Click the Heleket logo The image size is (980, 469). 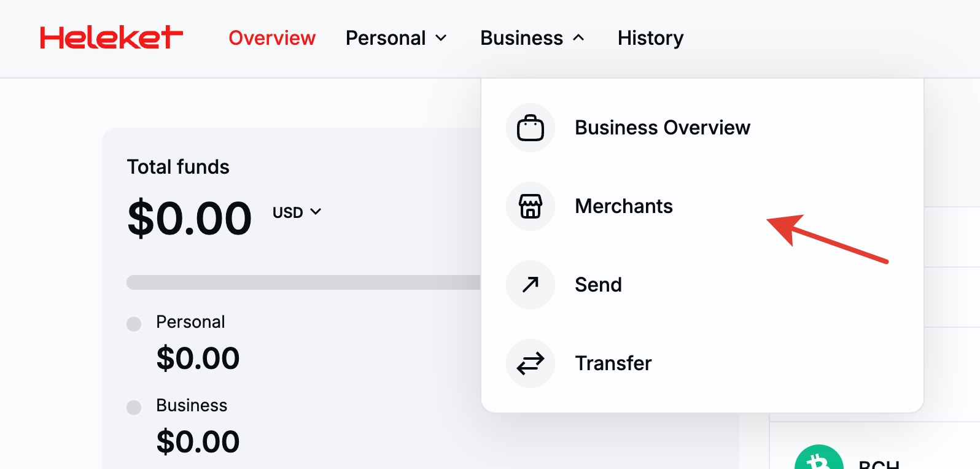coord(111,37)
